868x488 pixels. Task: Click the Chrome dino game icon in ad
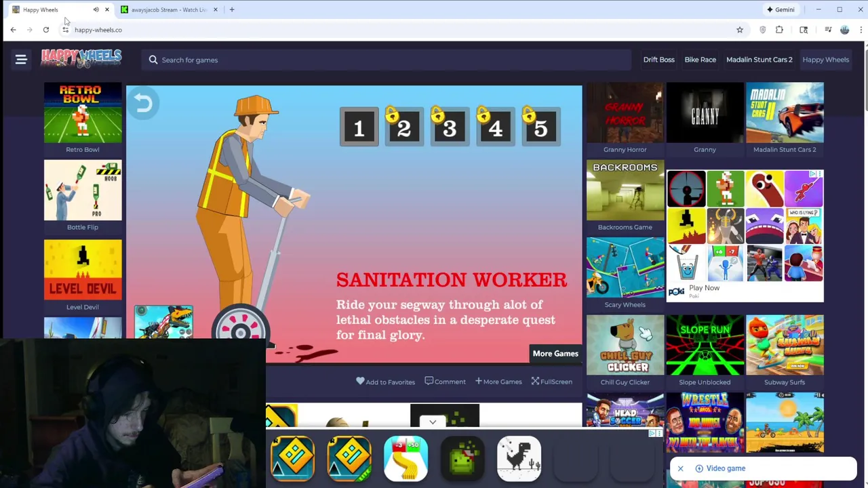click(519, 458)
